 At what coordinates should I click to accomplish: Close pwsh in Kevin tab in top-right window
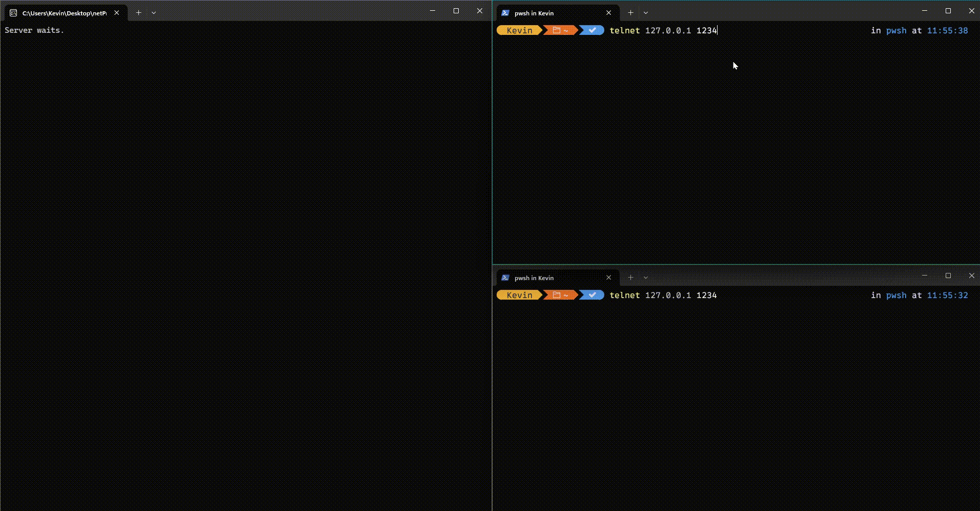coord(609,13)
